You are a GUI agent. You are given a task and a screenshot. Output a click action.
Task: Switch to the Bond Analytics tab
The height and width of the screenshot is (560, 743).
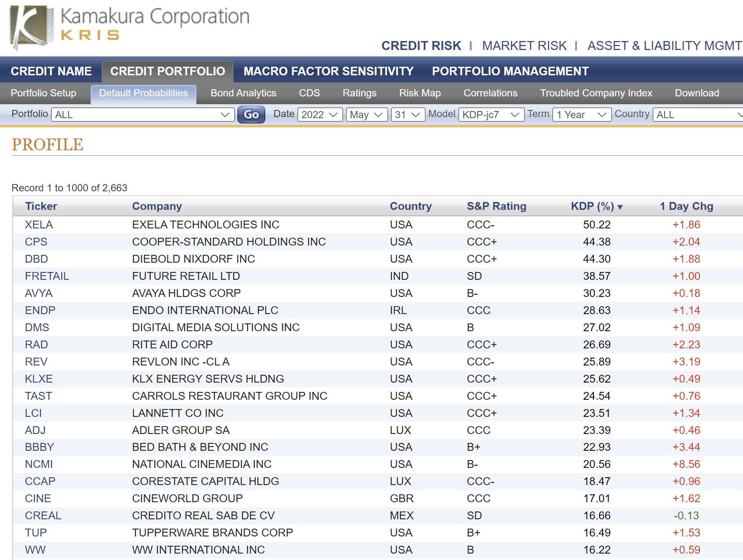(x=243, y=93)
